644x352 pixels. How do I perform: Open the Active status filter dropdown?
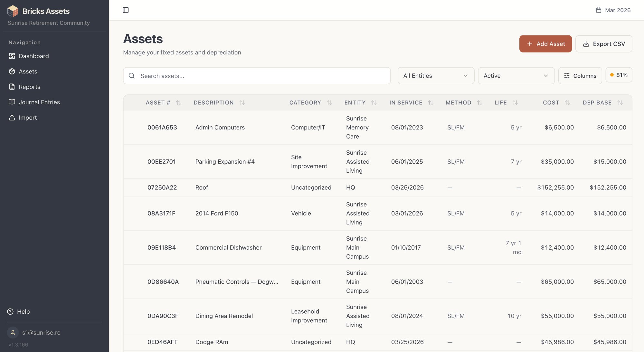516,75
